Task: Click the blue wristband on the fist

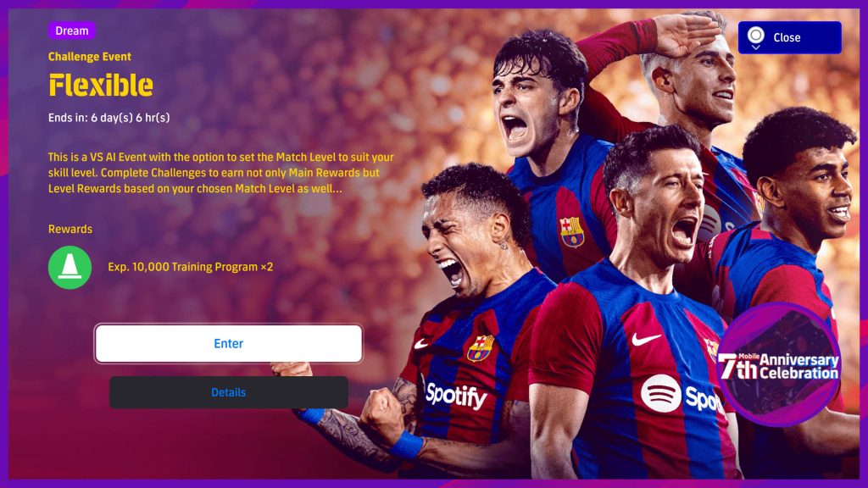Action: 408,446
